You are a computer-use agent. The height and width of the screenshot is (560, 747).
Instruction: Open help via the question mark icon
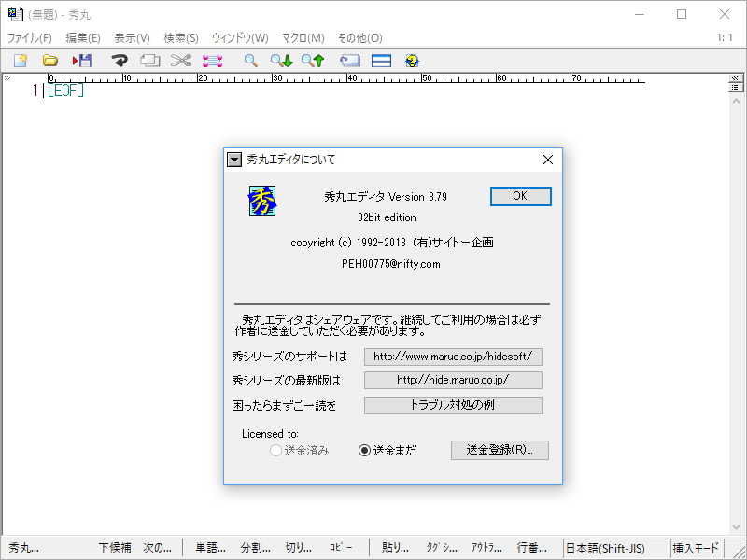[x=410, y=60]
